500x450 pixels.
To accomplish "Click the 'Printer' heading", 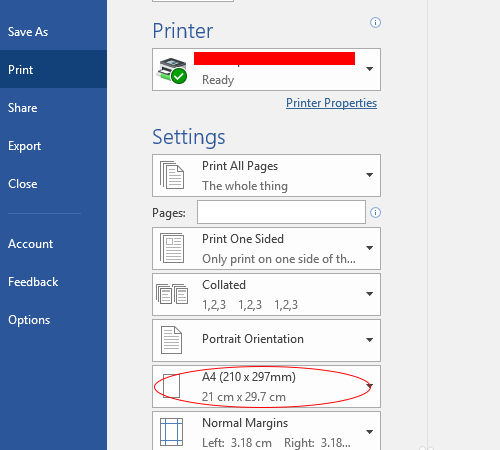I will pos(183,31).
